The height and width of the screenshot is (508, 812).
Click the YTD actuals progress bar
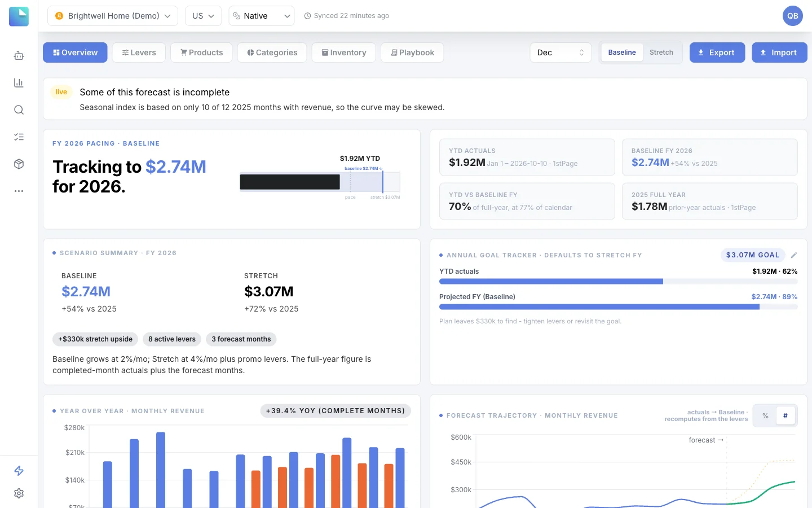click(x=618, y=281)
